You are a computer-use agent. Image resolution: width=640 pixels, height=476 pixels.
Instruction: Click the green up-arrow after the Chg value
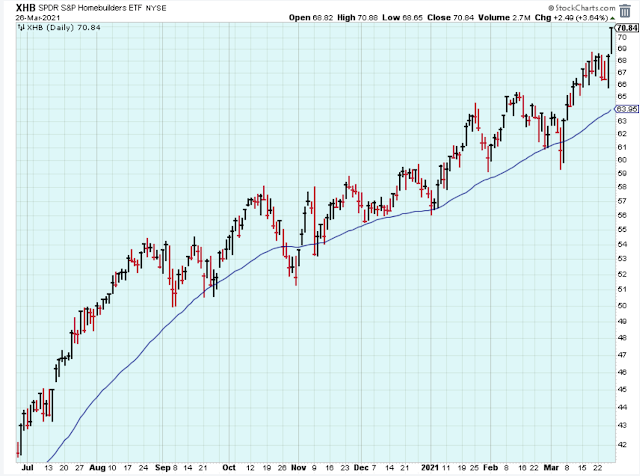click(612, 18)
